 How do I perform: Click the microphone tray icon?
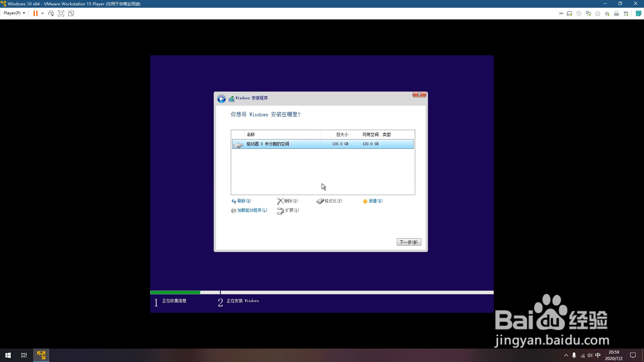574,355
